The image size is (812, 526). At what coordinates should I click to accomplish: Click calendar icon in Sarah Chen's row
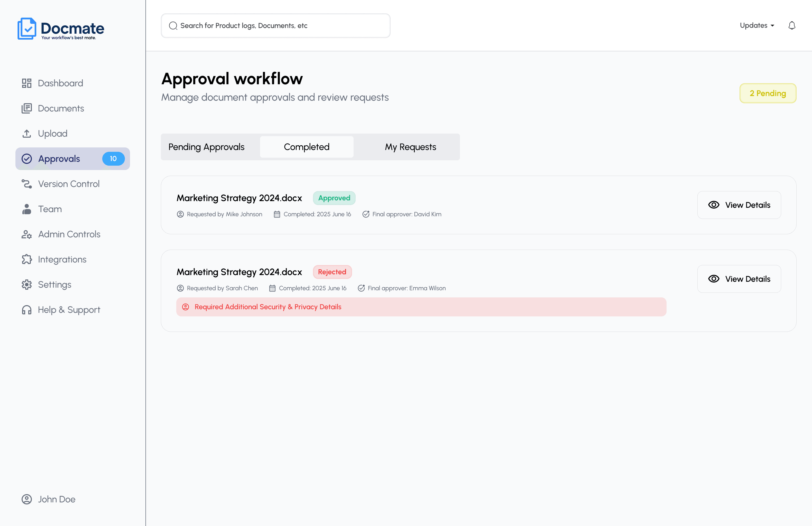272,288
